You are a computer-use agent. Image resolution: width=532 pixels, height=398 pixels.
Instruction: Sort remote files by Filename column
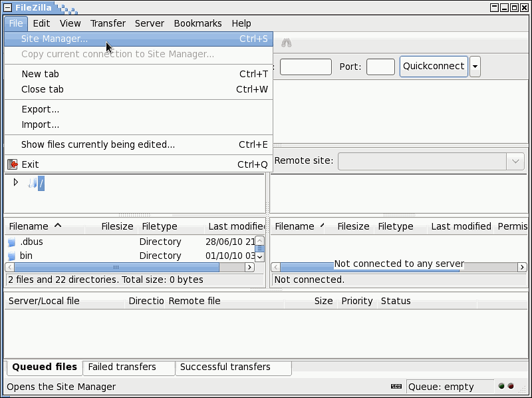coord(298,226)
